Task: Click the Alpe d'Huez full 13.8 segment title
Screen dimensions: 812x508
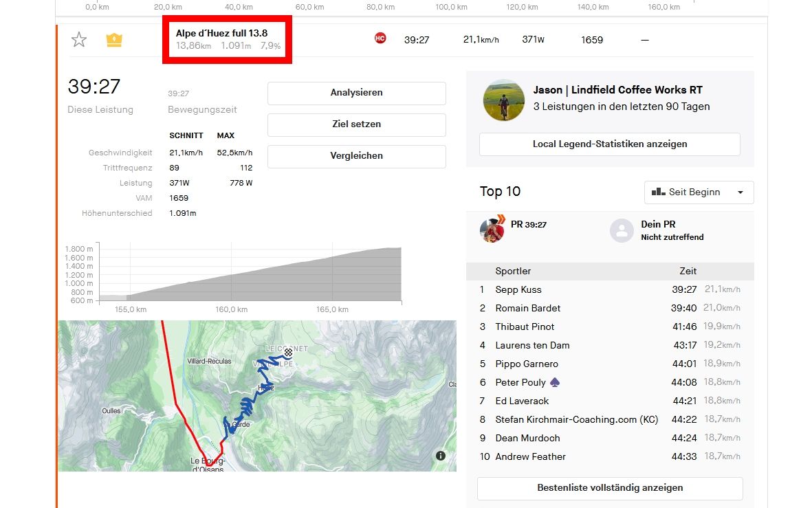Action: point(221,33)
